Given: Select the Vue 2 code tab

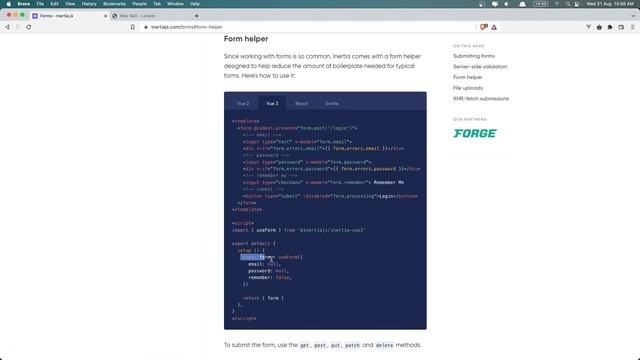Looking at the screenshot, I should pyautogui.click(x=243, y=104).
